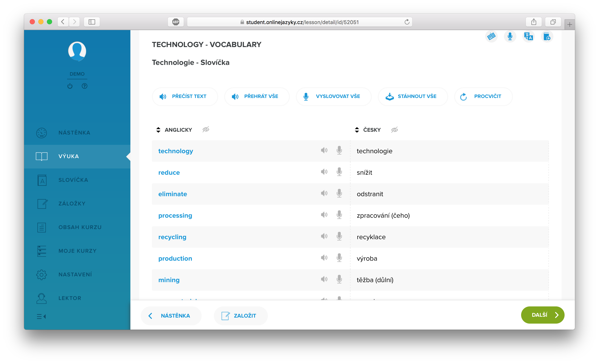This screenshot has width=599, height=364.
Task: Open the Slovíčka menu item
Action: (x=73, y=180)
